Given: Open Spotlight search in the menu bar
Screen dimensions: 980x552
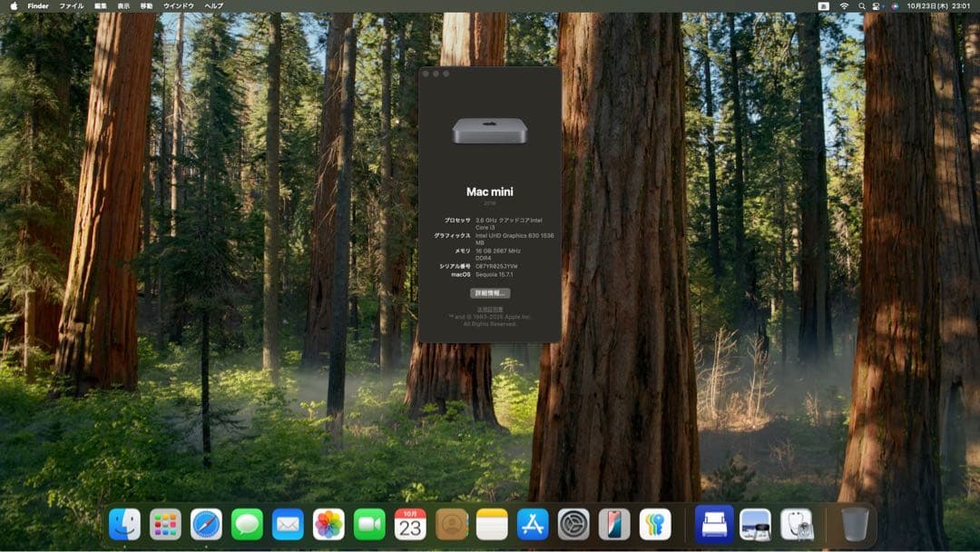Looking at the screenshot, I should (x=860, y=6).
